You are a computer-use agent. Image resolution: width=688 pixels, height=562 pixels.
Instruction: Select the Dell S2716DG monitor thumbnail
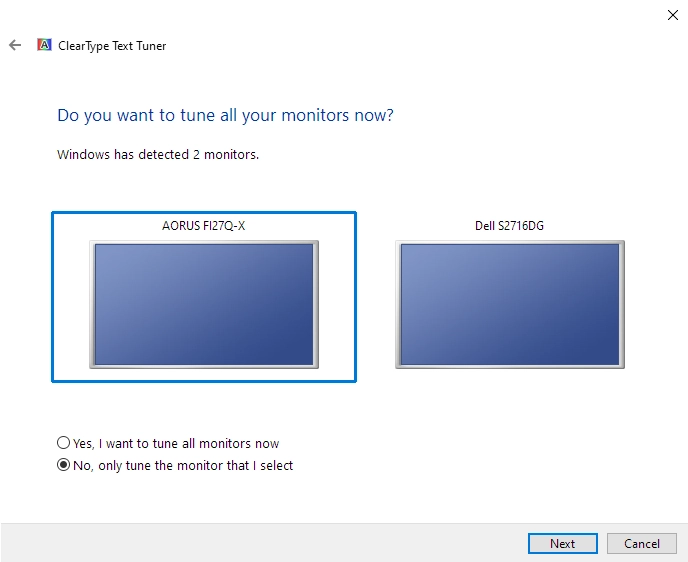510,304
